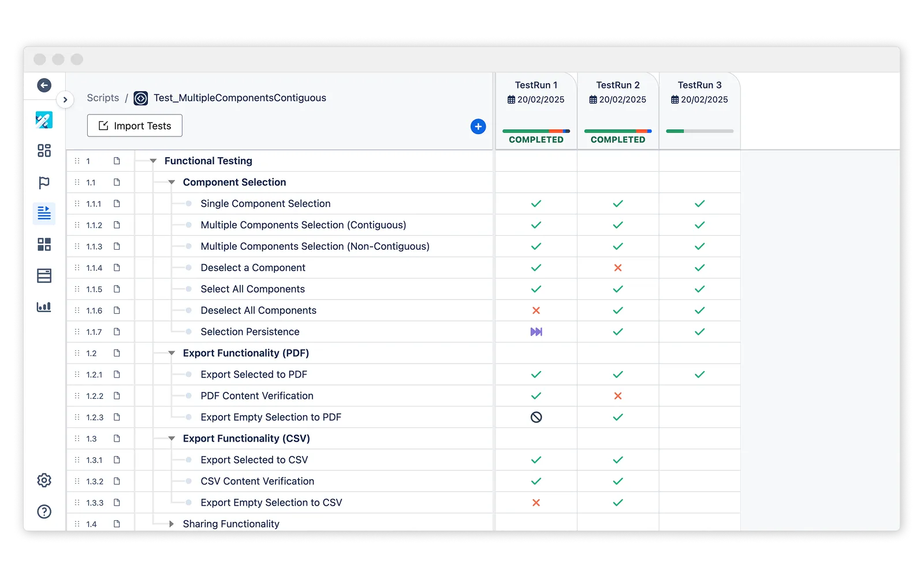Viewport: 924px width, 578px height.
Task: Expand the Sharing Functionality group
Action: tap(172, 524)
